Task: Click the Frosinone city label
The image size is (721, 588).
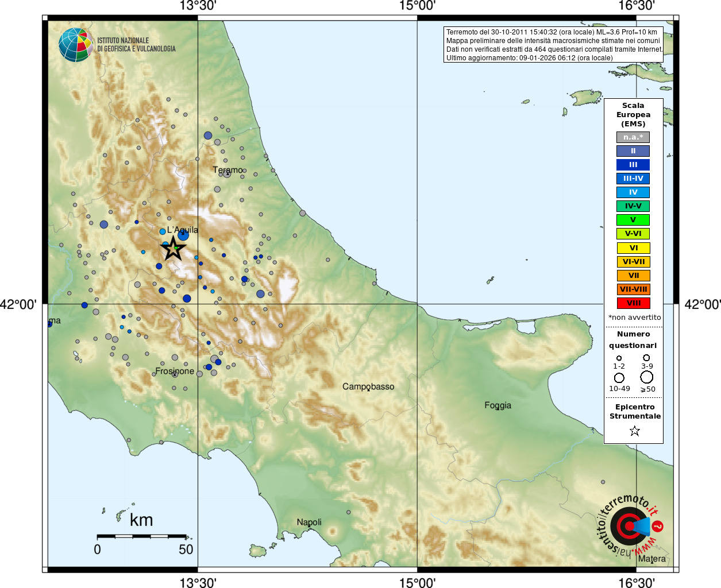Action: 175,371
